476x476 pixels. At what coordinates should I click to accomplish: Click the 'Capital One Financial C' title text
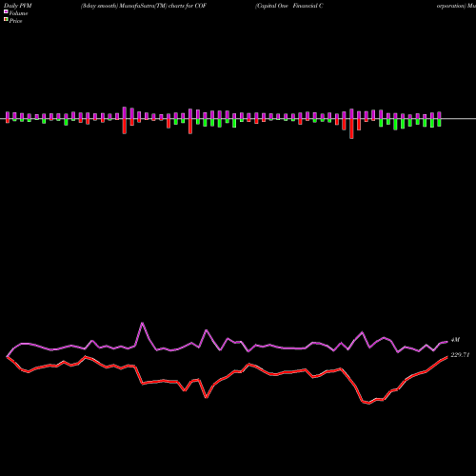(289, 6)
